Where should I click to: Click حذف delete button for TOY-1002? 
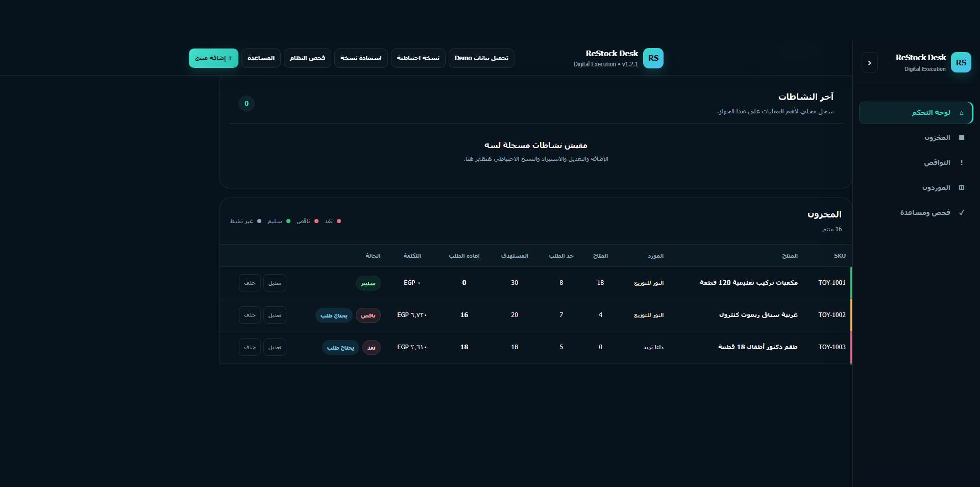pos(250,315)
